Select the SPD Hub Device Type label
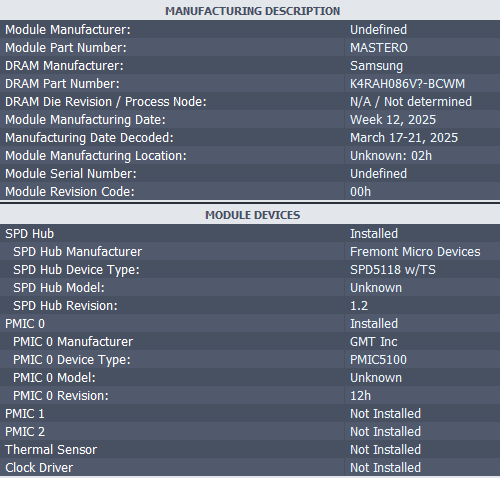The width and height of the screenshot is (500, 478). (76, 270)
